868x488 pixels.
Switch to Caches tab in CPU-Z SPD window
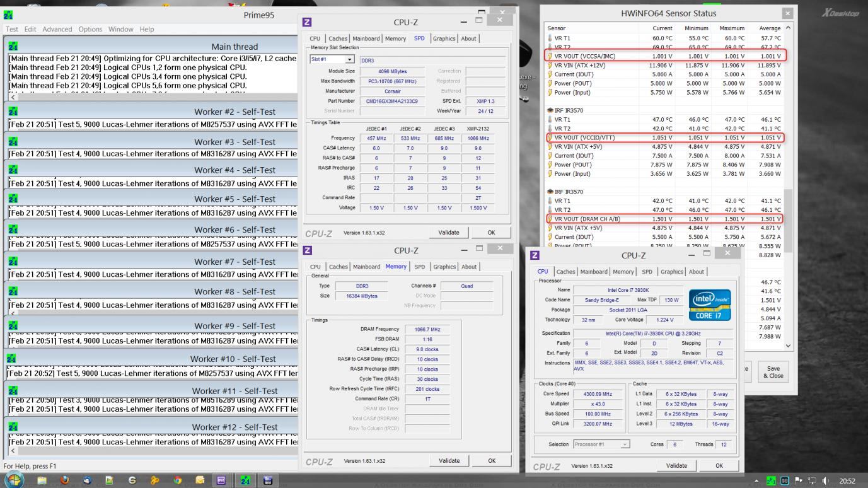[339, 38]
